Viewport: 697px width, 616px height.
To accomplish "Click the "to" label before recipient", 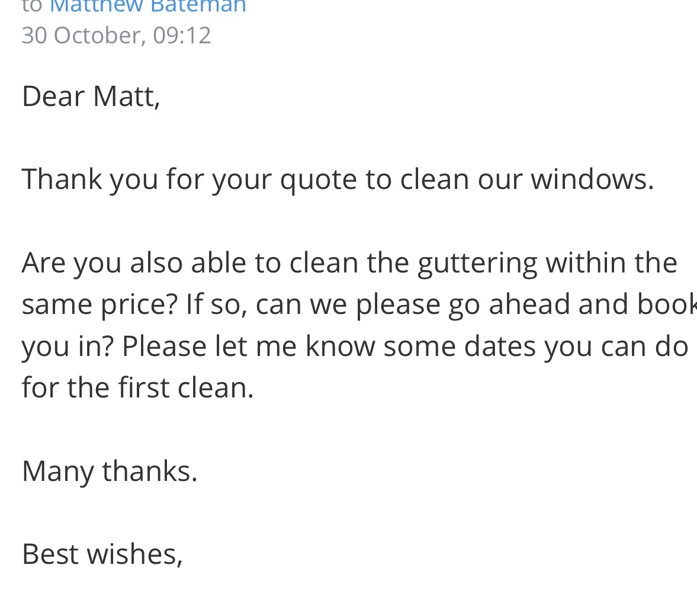I will pyautogui.click(x=31, y=7).
